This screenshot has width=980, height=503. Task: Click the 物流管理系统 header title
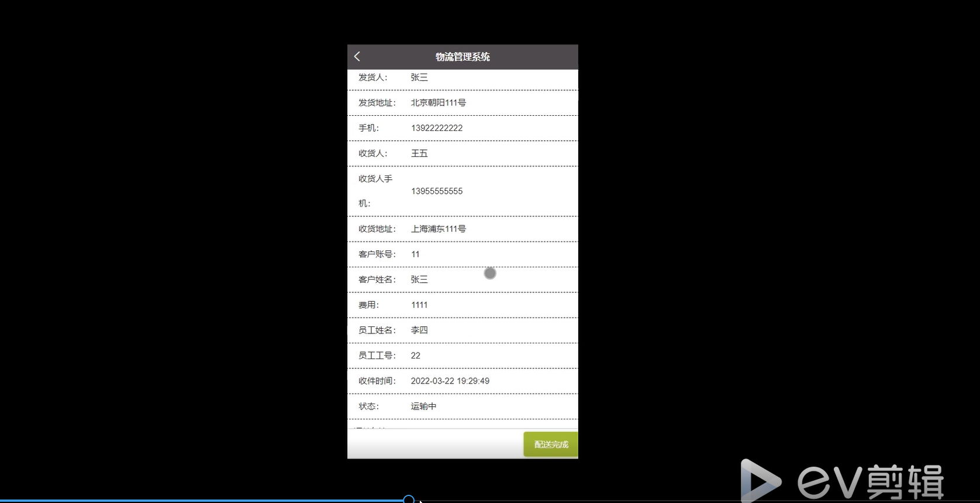tap(463, 57)
